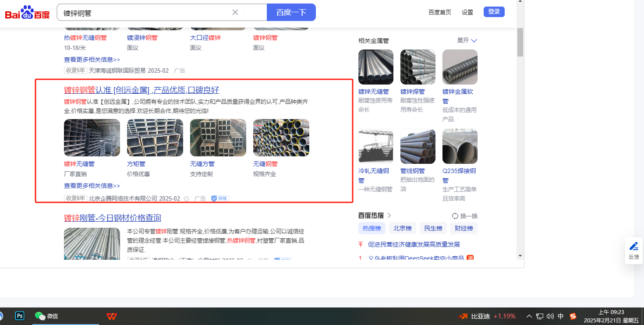
Task: Open Photoshop from the taskbar
Action: click(x=19, y=316)
